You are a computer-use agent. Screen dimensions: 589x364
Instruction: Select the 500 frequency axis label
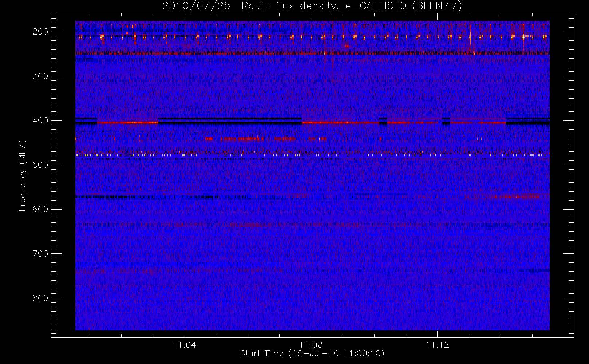pos(40,165)
